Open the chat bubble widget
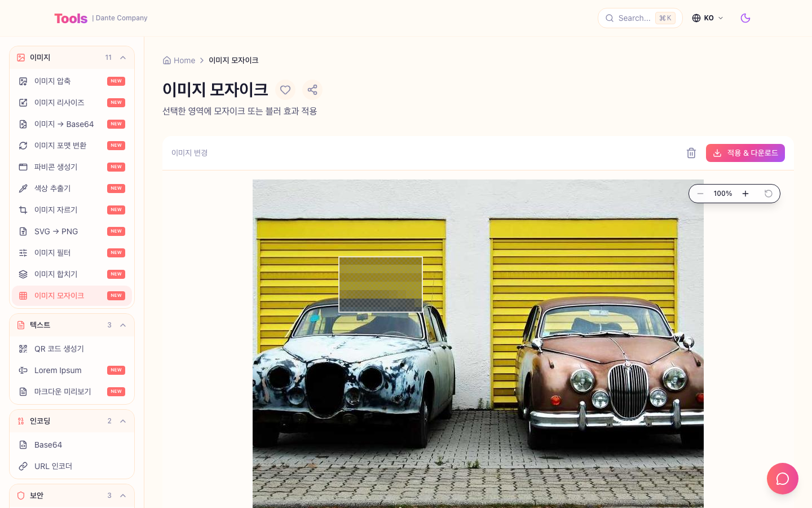This screenshot has width=812, height=508. click(x=783, y=479)
